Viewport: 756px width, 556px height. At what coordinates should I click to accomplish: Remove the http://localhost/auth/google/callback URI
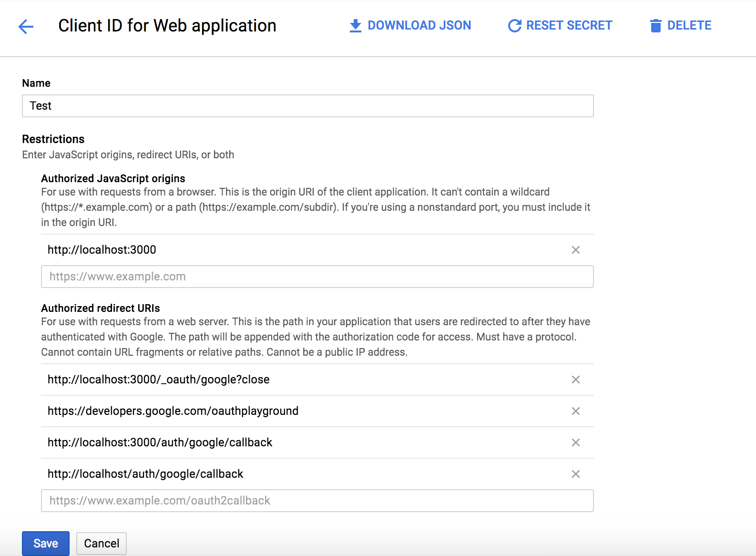pos(575,474)
